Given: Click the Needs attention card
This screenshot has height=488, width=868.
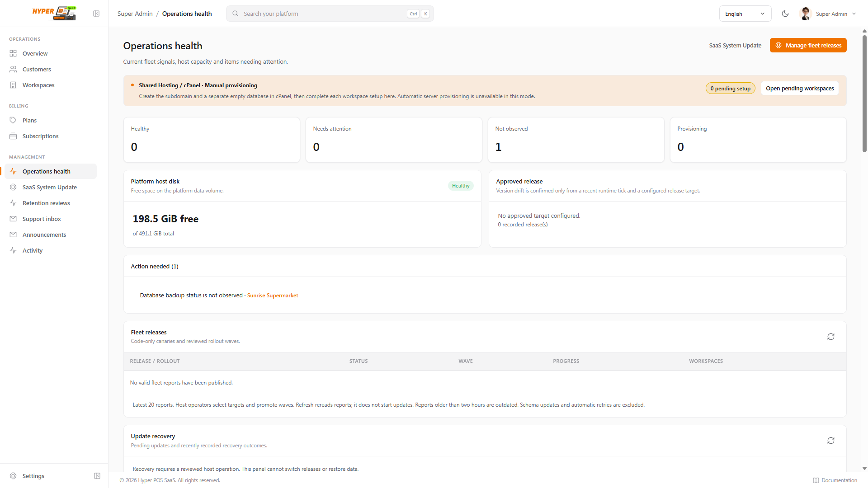Looking at the screenshot, I should pyautogui.click(x=394, y=140).
